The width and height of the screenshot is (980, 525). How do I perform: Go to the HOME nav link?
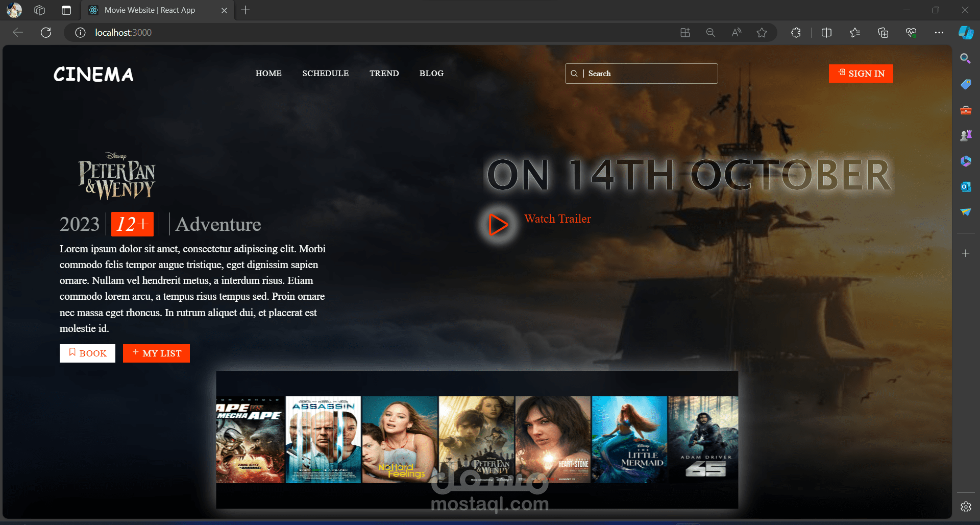268,74
